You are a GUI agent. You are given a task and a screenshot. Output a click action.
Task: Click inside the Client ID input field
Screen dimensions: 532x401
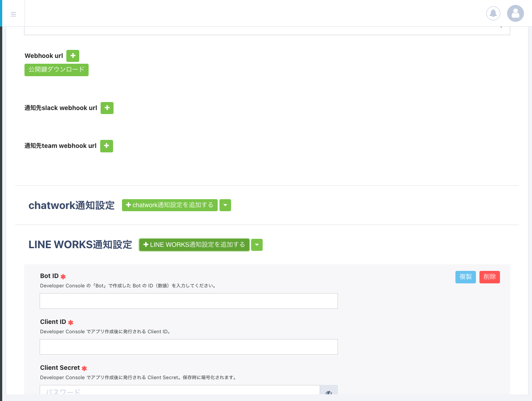(x=189, y=347)
